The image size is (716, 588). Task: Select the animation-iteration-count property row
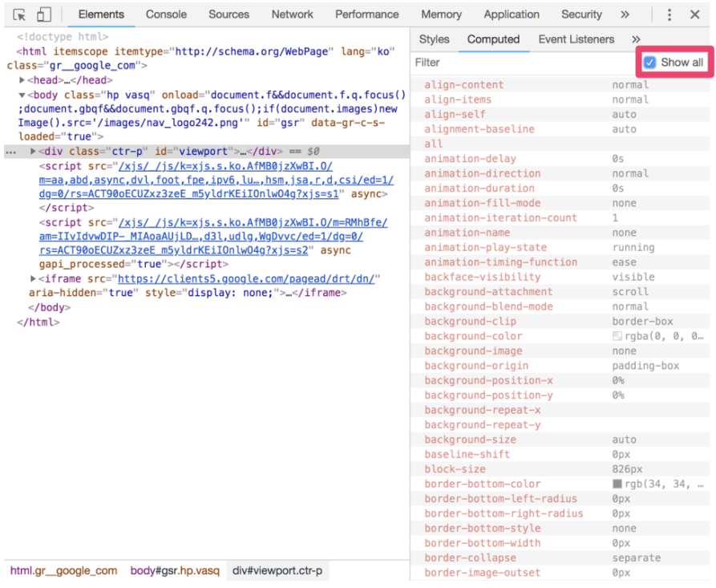coord(560,218)
